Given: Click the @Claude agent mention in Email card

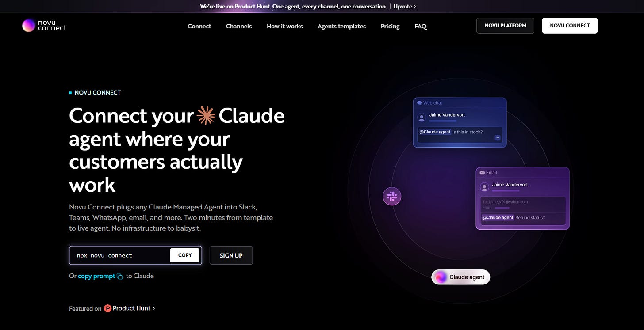Looking at the screenshot, I should coord(498,218).
